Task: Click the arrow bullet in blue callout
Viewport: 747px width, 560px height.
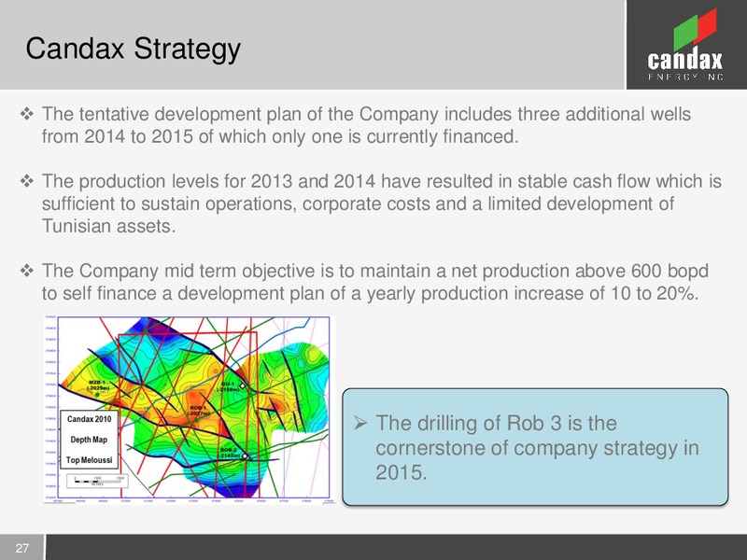Action: (359, 424)
